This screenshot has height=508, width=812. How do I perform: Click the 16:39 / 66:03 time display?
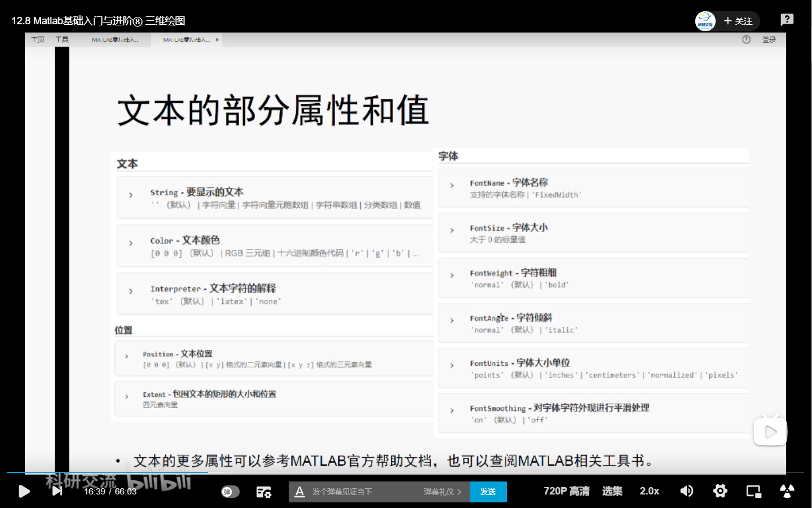pyautogui.click(x=110, y=492)
